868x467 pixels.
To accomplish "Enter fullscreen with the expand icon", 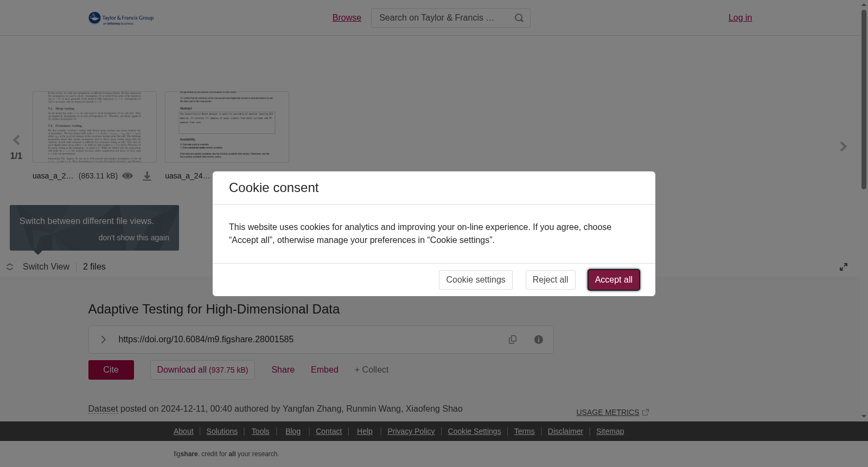I will coord(844,267).
